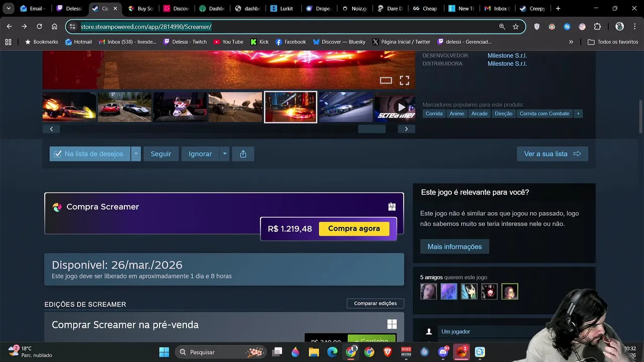Close the current Steam tab
The image size is (644, 362).
pos(115,9)
